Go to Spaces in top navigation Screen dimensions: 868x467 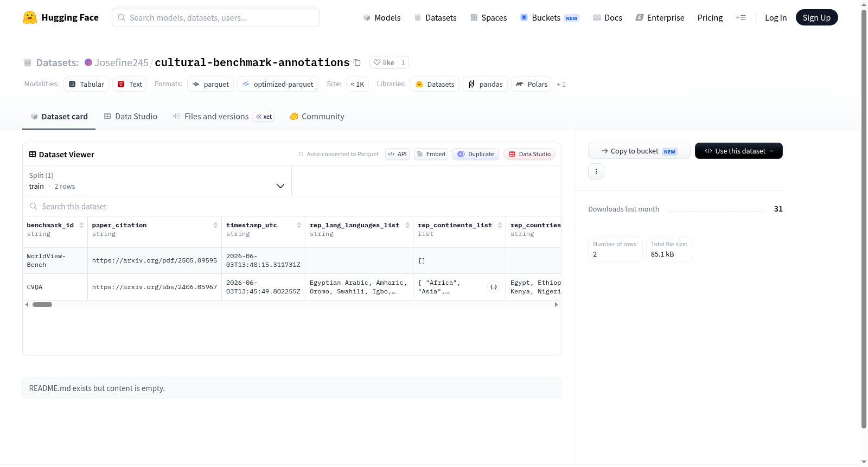coord(488,17)
